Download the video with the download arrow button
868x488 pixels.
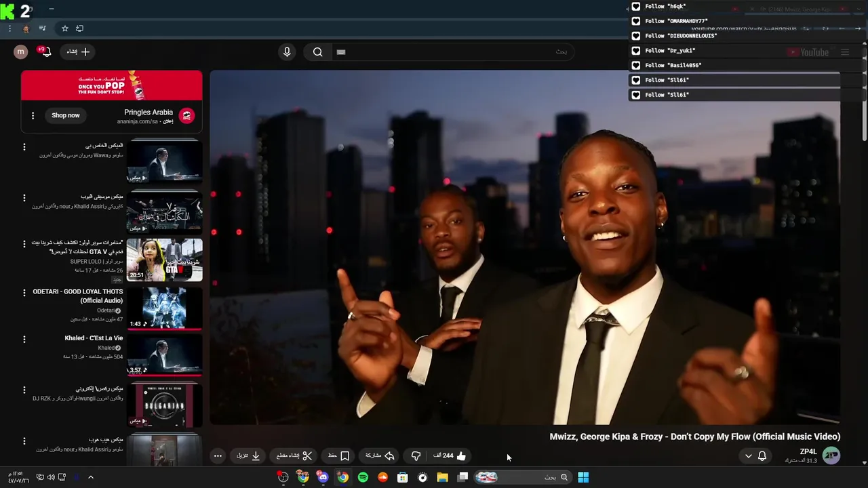(248, 456)
